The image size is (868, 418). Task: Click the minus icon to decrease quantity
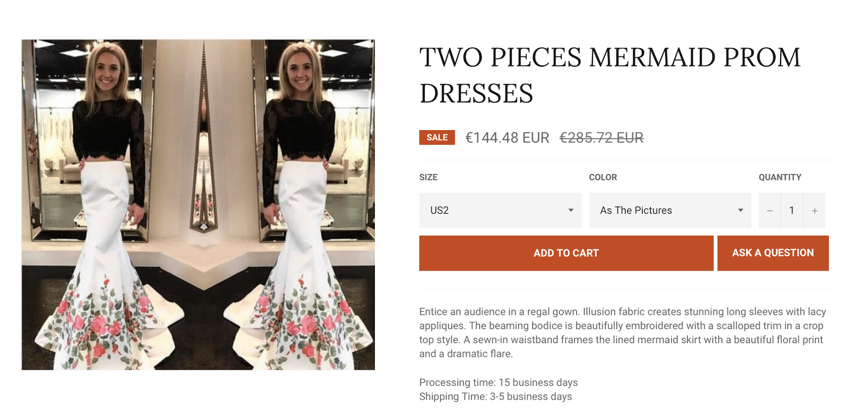(769, 210)
